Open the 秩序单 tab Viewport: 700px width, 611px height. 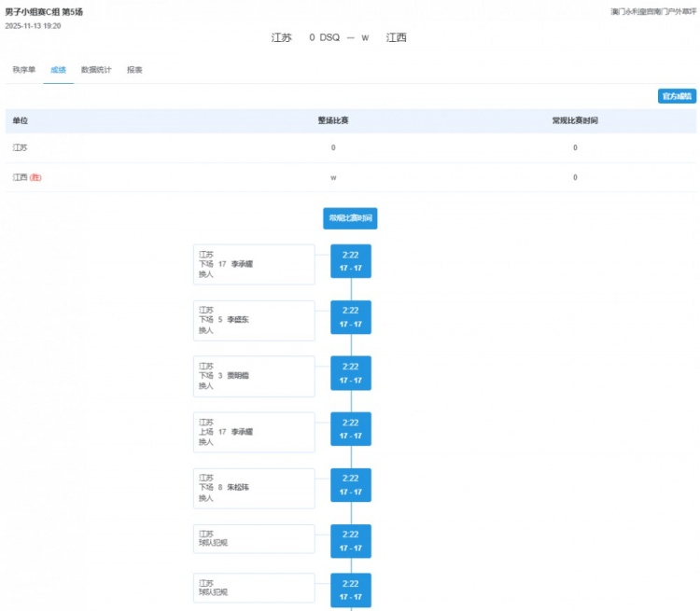tap(24, 70)
